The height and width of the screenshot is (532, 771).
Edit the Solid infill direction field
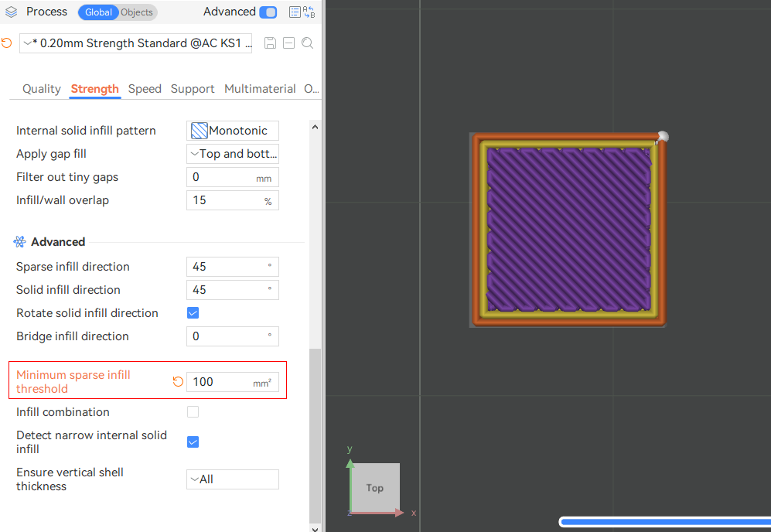pyautogui.click(x=233, y=290)
